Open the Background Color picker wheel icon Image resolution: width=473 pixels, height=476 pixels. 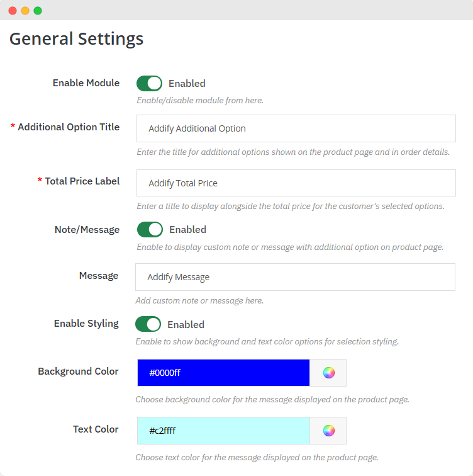[x=328, y=373]
